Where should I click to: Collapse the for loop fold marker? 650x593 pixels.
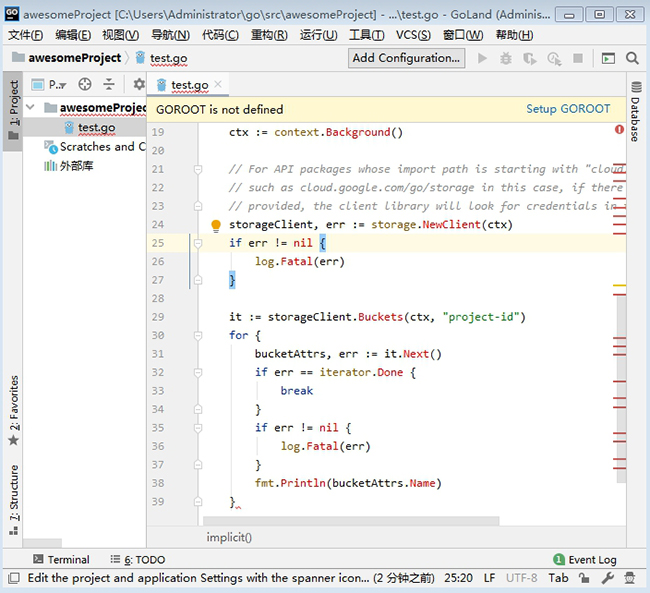click(x=198, y=335)
